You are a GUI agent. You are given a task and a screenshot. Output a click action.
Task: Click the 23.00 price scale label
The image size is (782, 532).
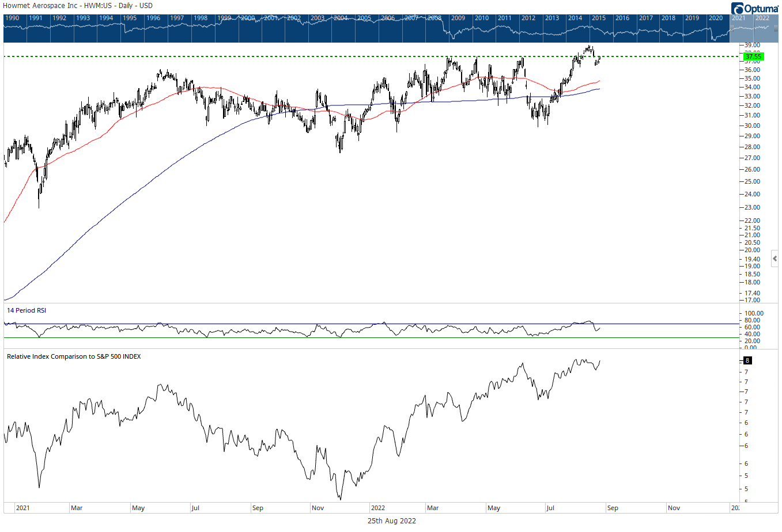pyautogui.click(x=752, y=207)
